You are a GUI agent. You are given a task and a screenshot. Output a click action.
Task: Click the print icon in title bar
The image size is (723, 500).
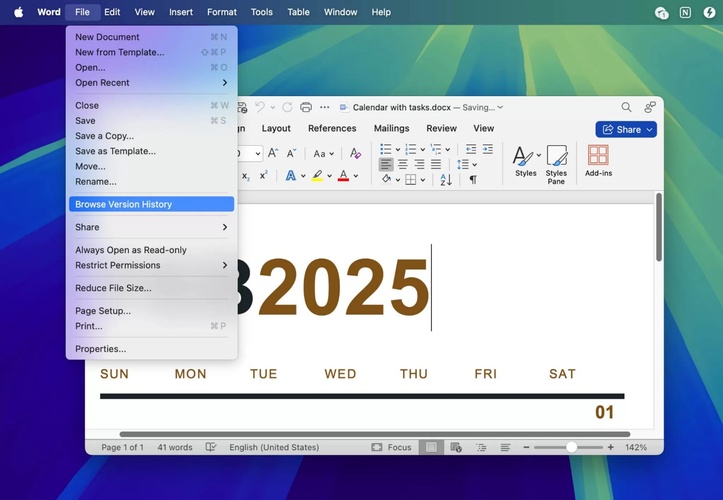click(306, 107)
